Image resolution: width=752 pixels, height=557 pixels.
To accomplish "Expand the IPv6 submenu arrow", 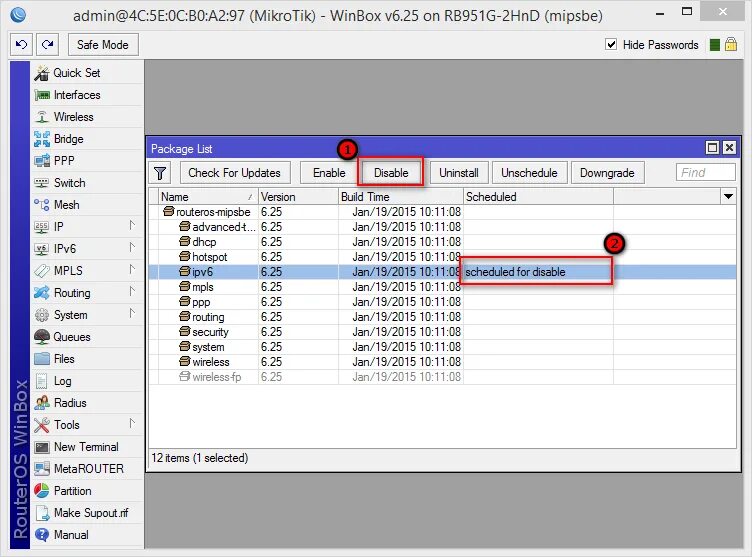I will (131, 248).
